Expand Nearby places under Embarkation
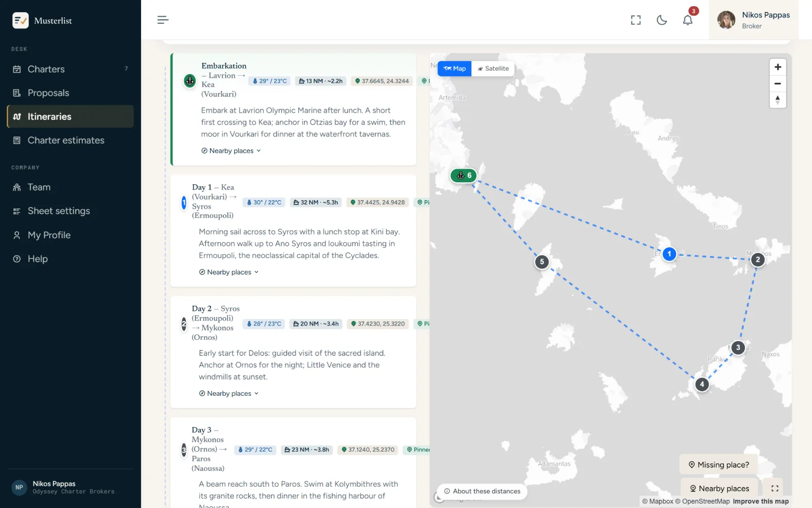Image resolution: width=812 pixels, height=508 pixels. coord(231,151)
